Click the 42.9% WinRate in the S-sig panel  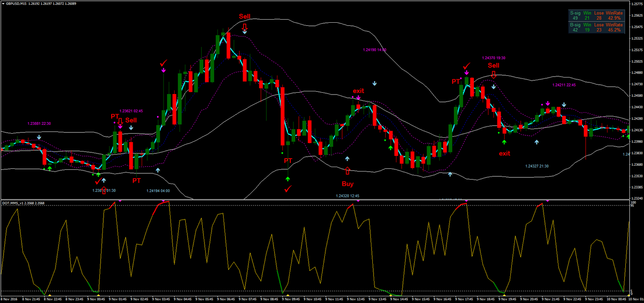click(x=615, y=18)
